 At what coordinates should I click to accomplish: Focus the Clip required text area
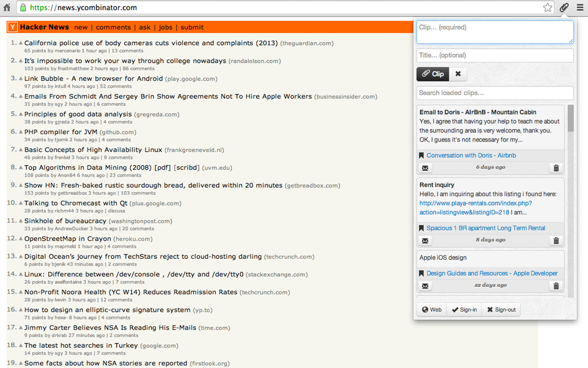495,32
